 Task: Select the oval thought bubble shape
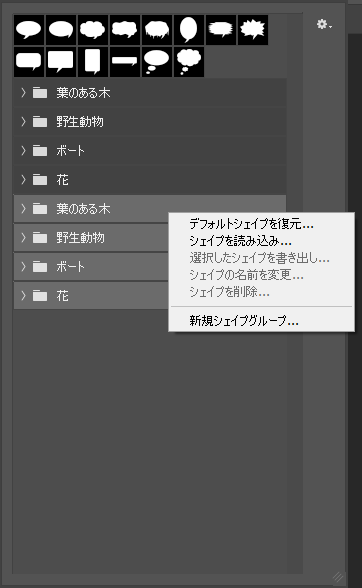pyautogui.click(x=157, y=62)
